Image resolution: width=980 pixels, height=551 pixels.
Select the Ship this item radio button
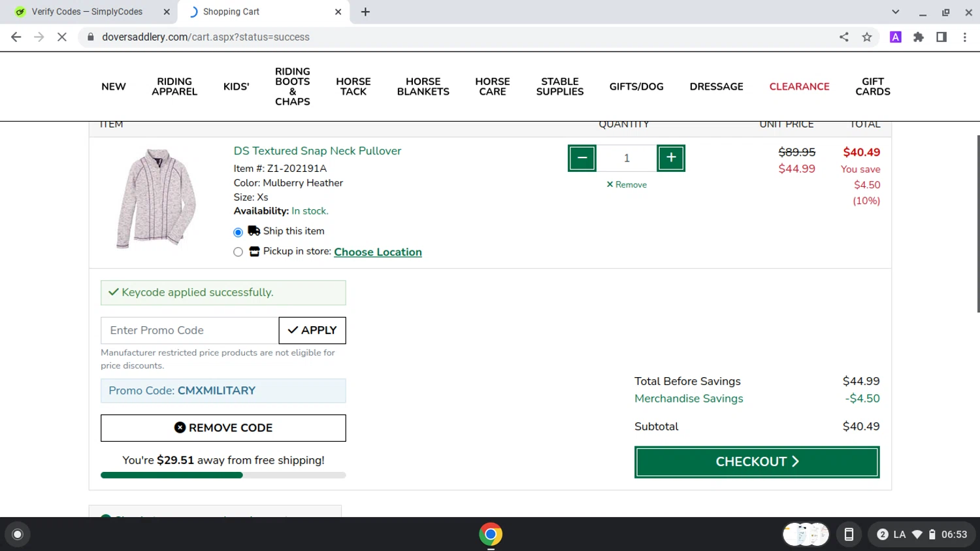238,232
